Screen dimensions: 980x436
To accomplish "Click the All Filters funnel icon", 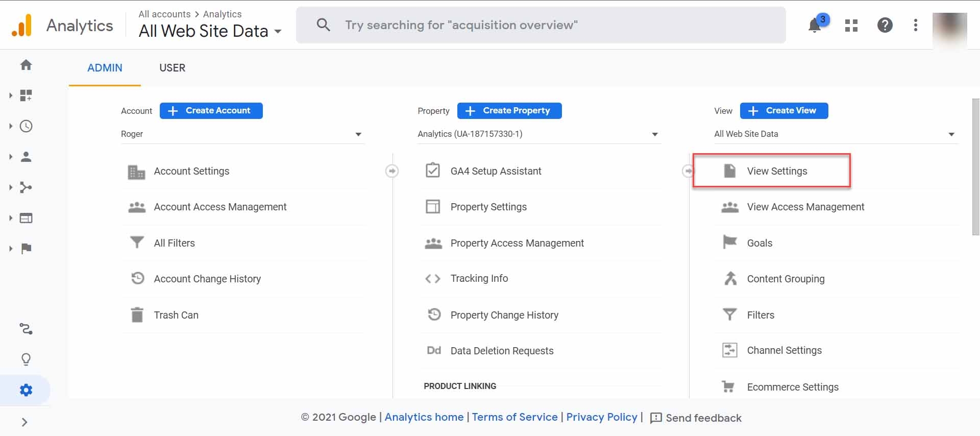I will (137, 242).
